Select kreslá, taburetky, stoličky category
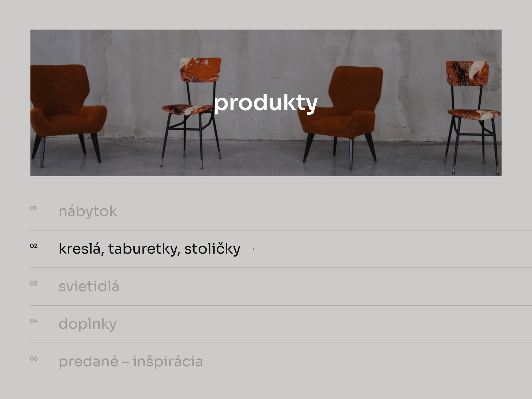This screenshot has height=399, width=532. pyautogui.click(x=150, y=249)
